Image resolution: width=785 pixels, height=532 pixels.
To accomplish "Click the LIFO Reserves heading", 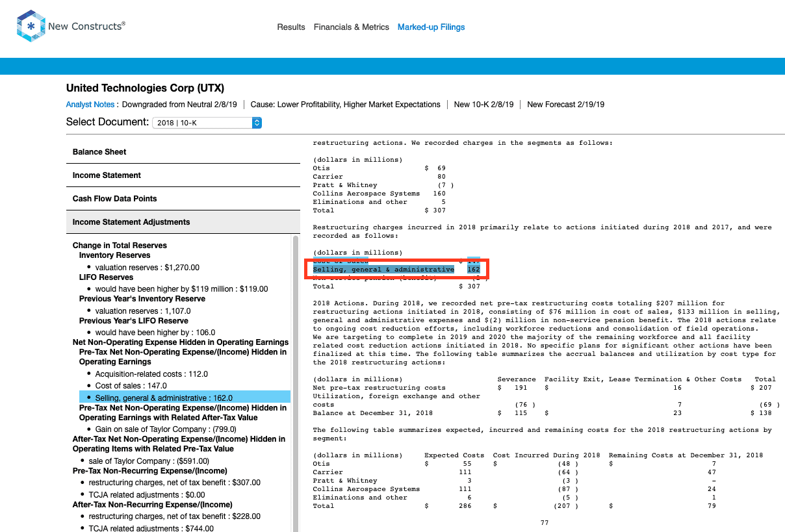I will (x=106, y=277).
